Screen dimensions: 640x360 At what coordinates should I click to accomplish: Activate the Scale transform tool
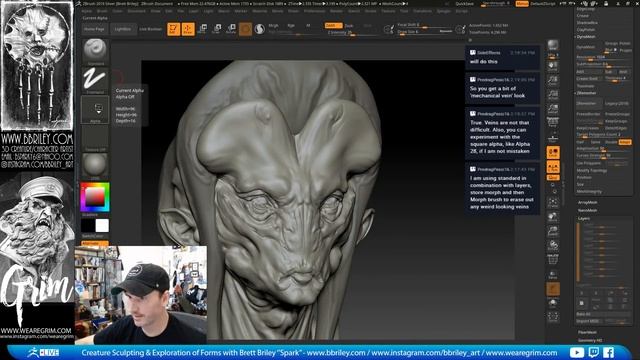point(217,29)
